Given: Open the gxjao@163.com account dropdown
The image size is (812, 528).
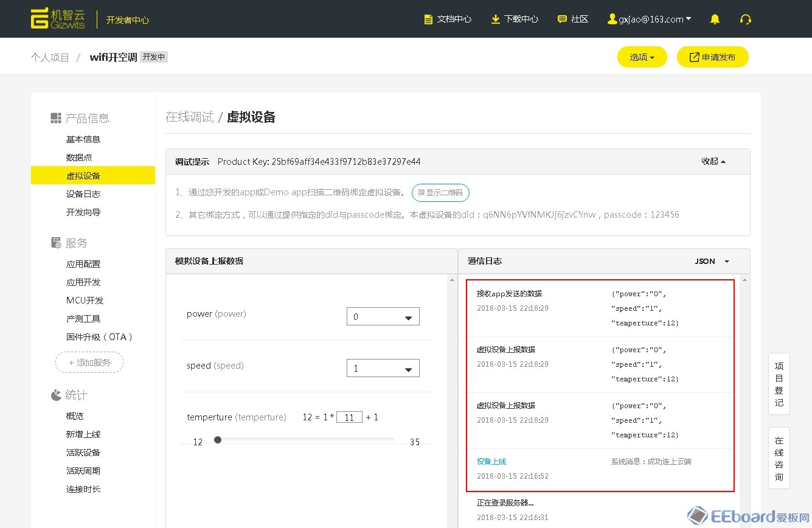Looking at the screenshot, I should (649, 19).
